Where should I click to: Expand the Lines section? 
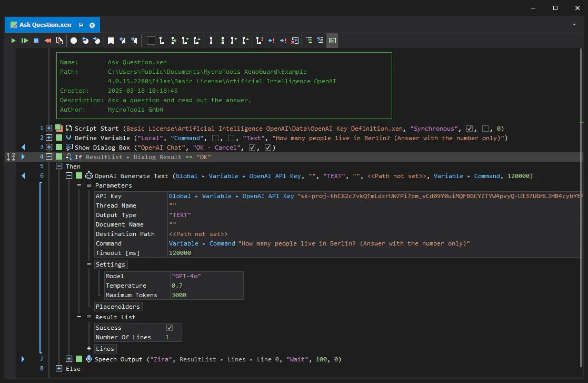pyautogui.click(x=89, y=348)
